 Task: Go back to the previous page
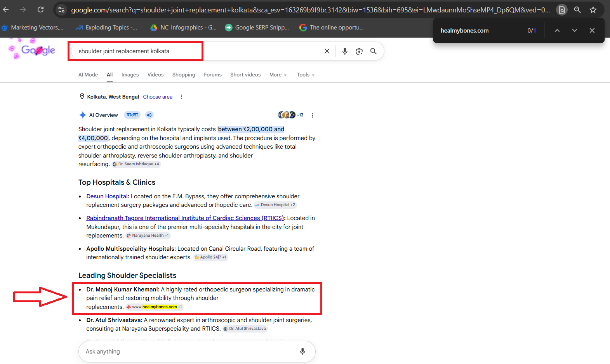point(6,10)
